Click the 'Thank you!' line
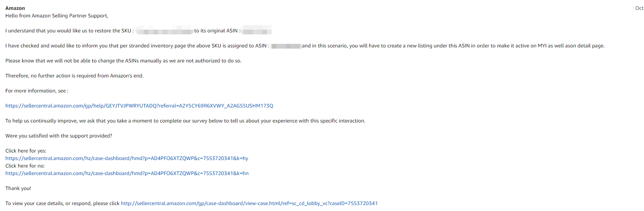Image resolution: width=644 pixels, height=211 pixels. pyautogui.click(x=18, y=188)
